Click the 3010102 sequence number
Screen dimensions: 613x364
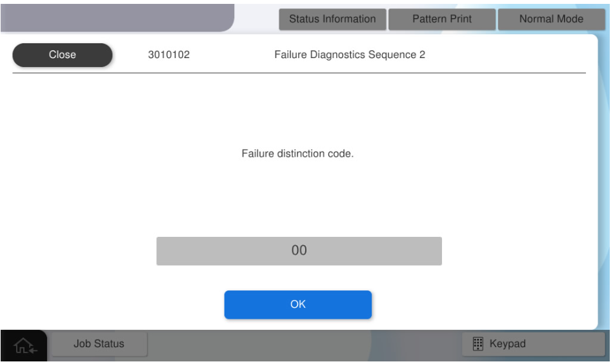[x=169, y=55]
